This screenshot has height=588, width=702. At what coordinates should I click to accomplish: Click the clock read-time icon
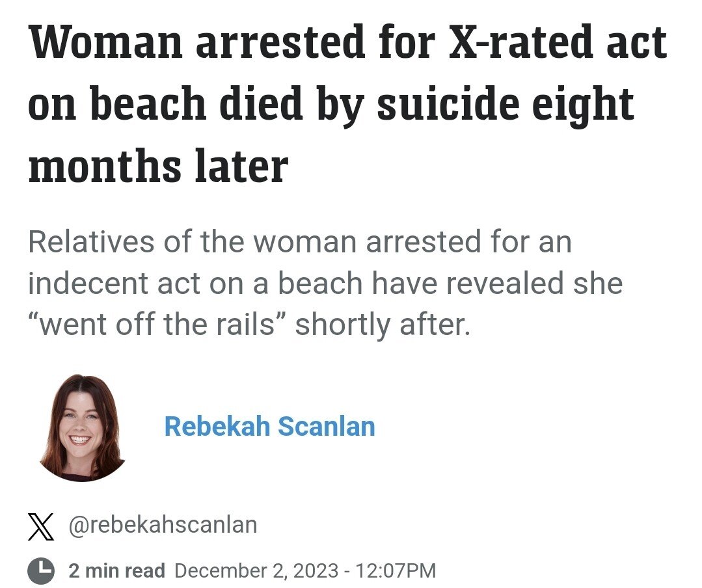41,570
